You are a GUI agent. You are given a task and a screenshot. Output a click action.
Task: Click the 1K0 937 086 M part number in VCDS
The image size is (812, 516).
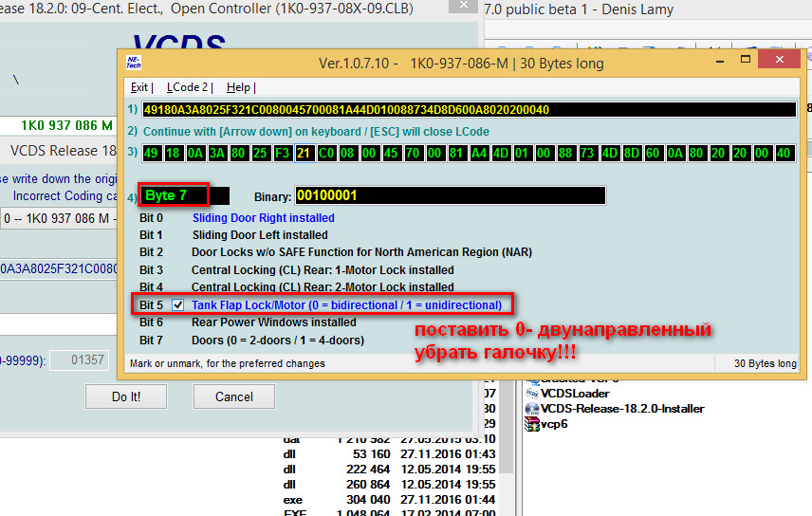[66, 125]
